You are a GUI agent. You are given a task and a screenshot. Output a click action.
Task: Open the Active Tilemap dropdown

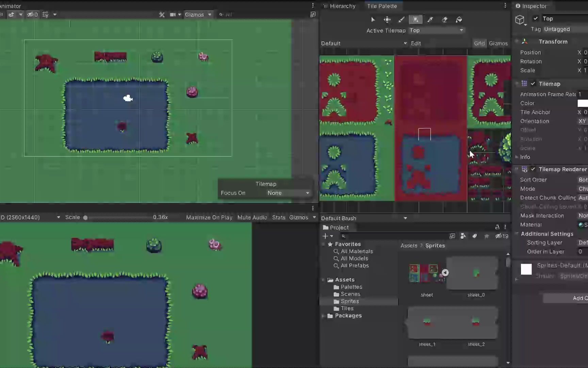[436, 30]
